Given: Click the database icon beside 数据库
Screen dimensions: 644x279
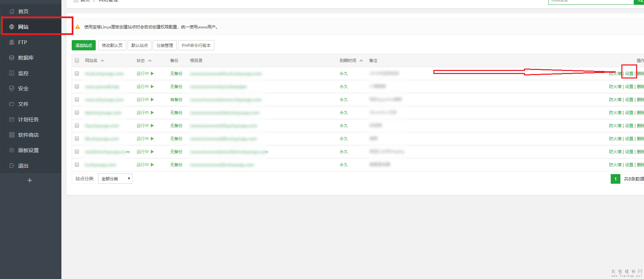Looking at the screenshot, I should (12, 58).
